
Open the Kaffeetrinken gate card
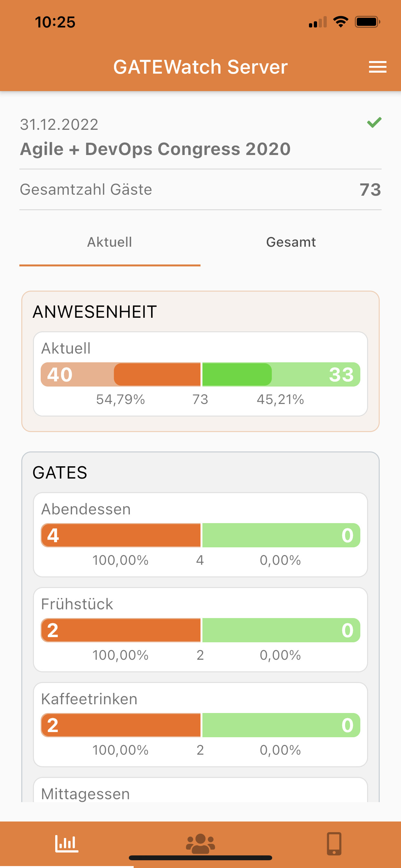tap(200, 699)
